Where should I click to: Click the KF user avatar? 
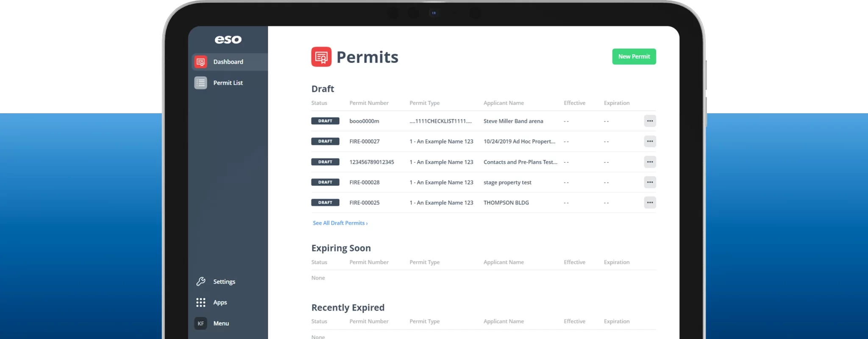coord(200,323)
